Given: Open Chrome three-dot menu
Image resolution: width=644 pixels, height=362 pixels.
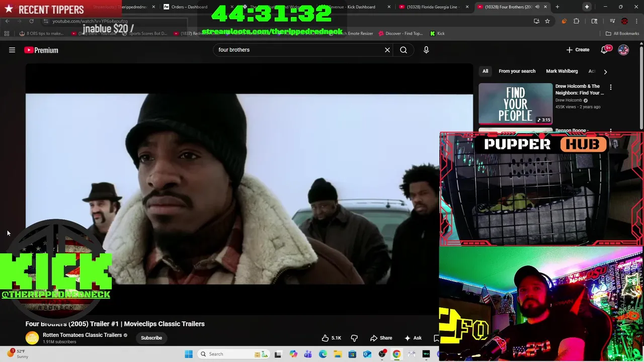Looking at the screenshot, I should point(636,21).
